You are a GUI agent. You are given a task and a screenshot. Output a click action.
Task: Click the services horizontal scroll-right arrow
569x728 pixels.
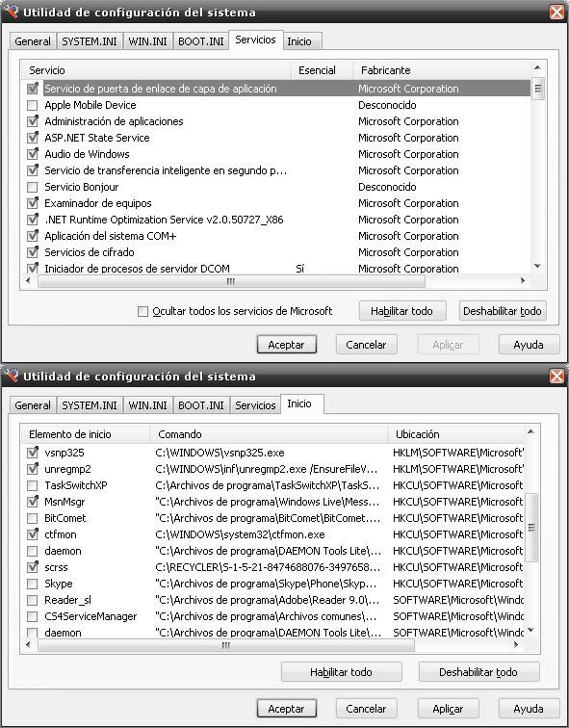tap(523, 280)
